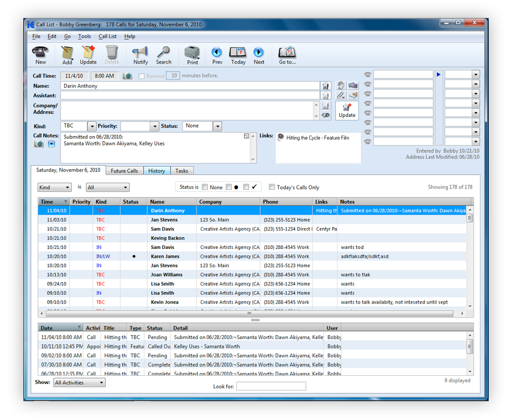Click the timestamp icon under Call Notes
The height and width of the screenshot is (420, 512).
pyautogui.click(x=39, y=144)
